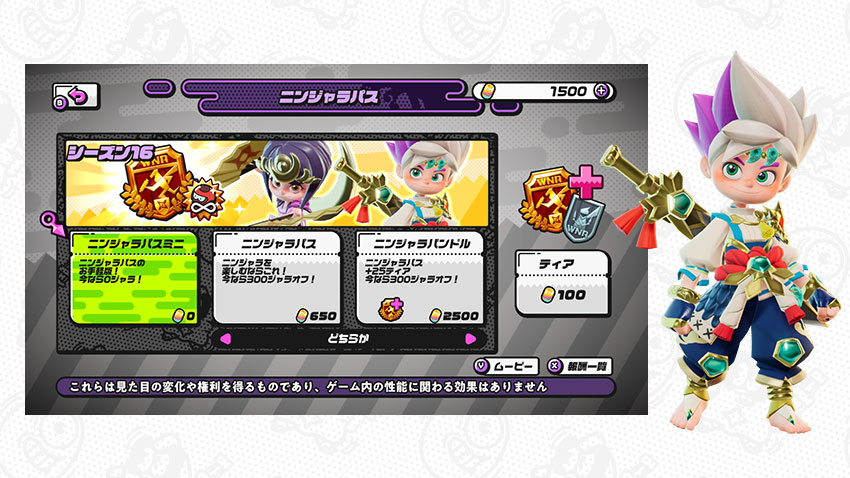
Task: Click the season 16 WNR gold emblem
Action: point(157,183)
